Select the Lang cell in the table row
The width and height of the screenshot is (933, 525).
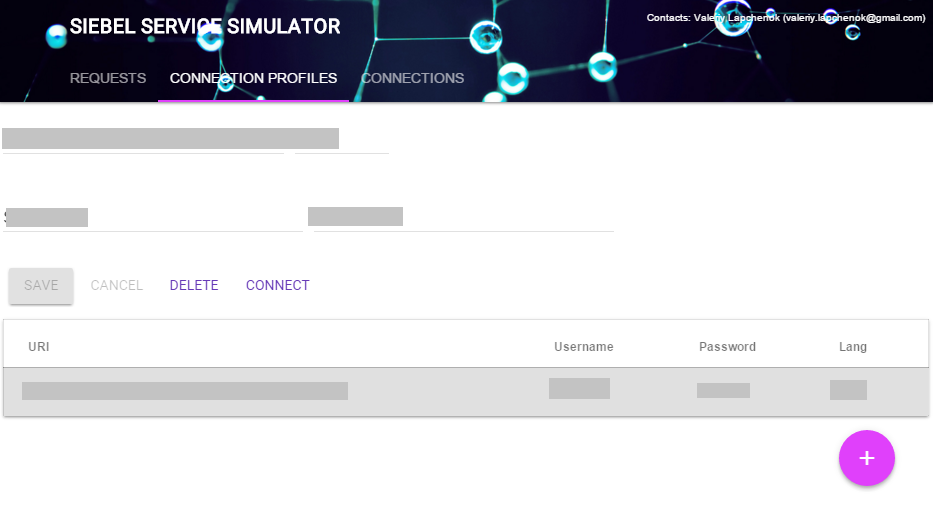(x=849, y=390)
